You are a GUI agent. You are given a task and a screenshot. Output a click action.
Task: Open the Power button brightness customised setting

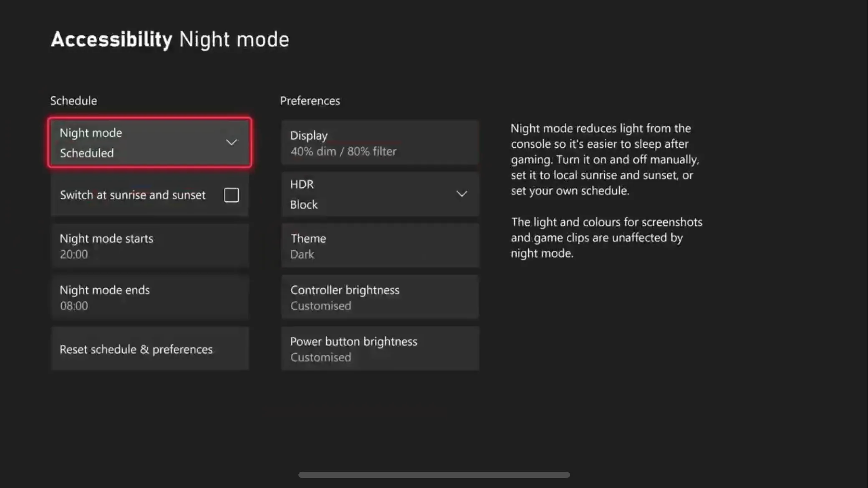[x=379, y=349]
